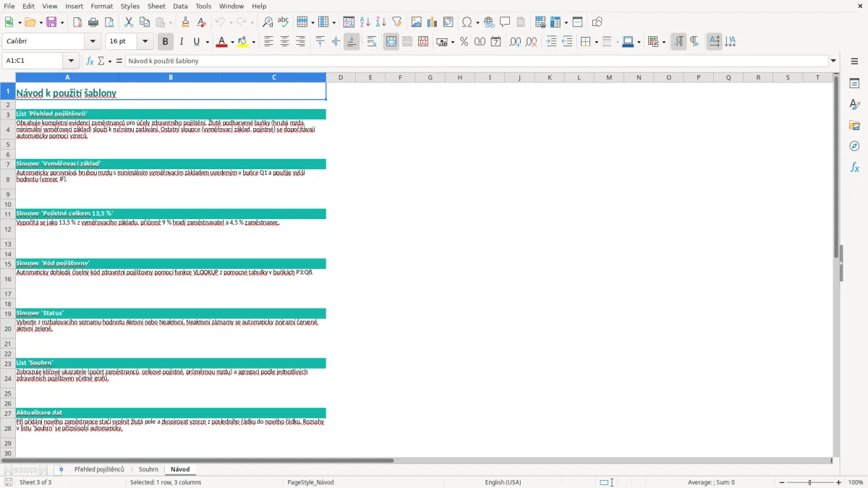Open the File menu
Screen dimensions: 868x488
(9, 6)
